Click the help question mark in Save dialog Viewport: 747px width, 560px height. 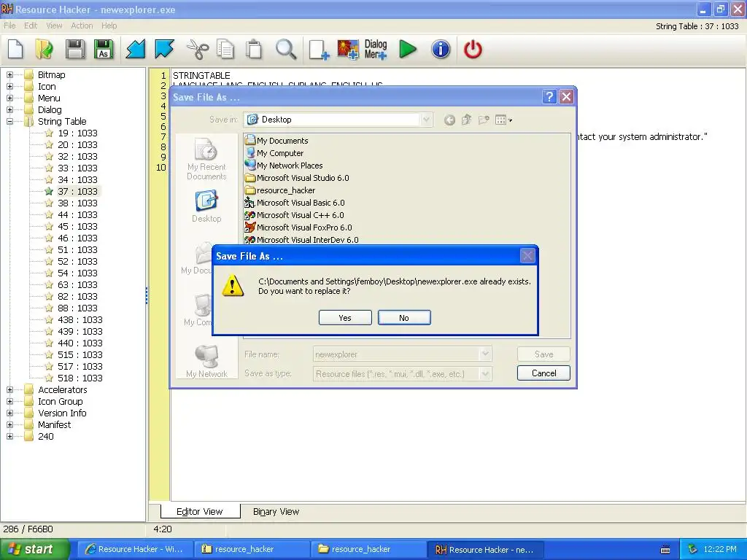click(x=549, y=97)
